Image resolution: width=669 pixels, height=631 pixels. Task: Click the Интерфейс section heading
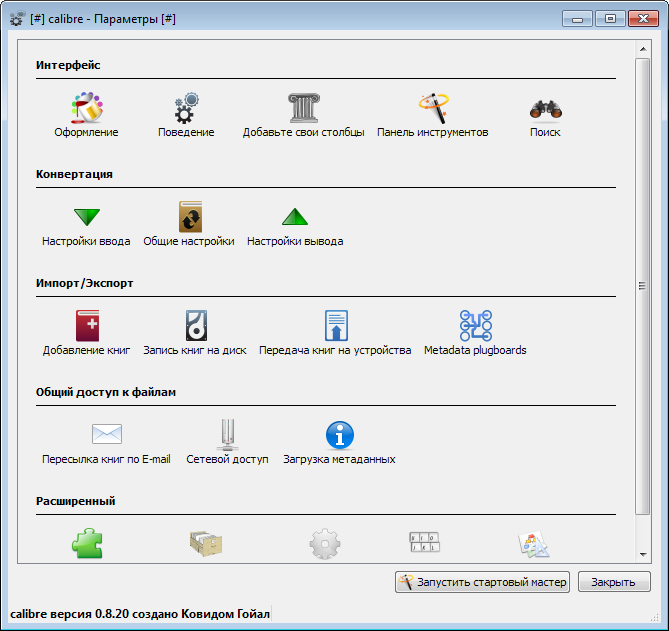[x=68, y=65]
